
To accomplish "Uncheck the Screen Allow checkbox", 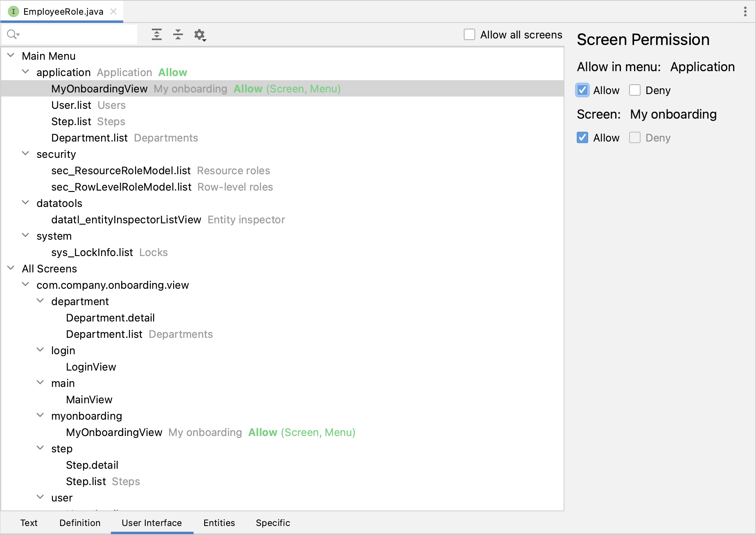I will point(582,138).
